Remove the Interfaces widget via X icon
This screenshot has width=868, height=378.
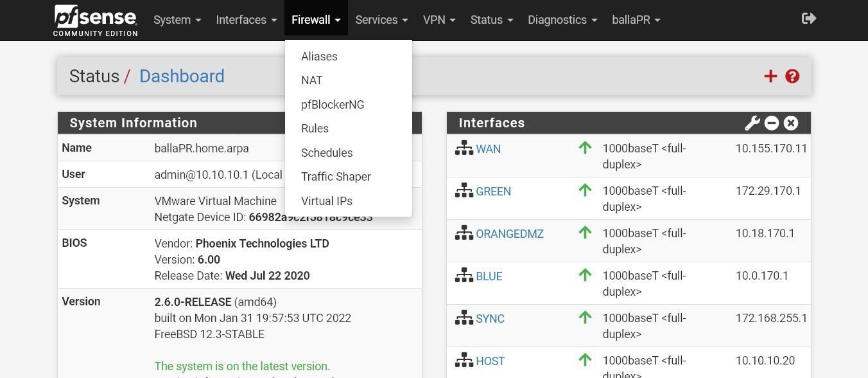coord(790,122)
